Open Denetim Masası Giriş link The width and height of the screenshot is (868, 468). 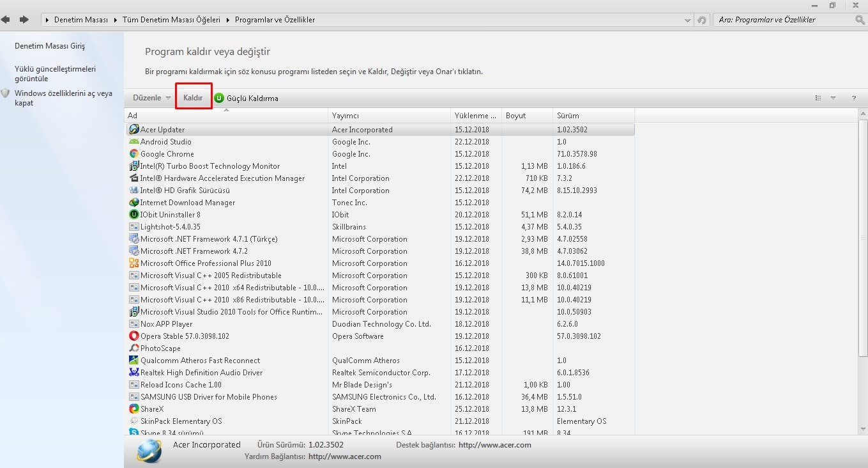pos(50,46)
